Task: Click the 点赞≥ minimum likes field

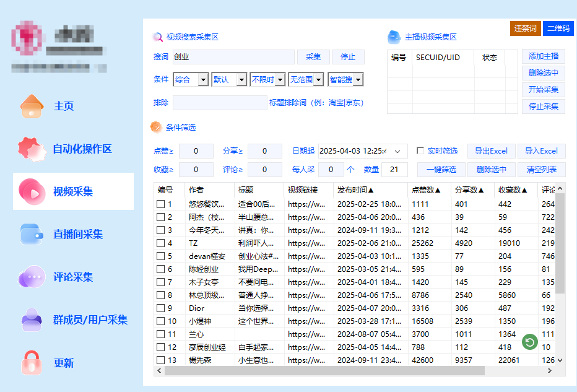Action: [196, 151]
